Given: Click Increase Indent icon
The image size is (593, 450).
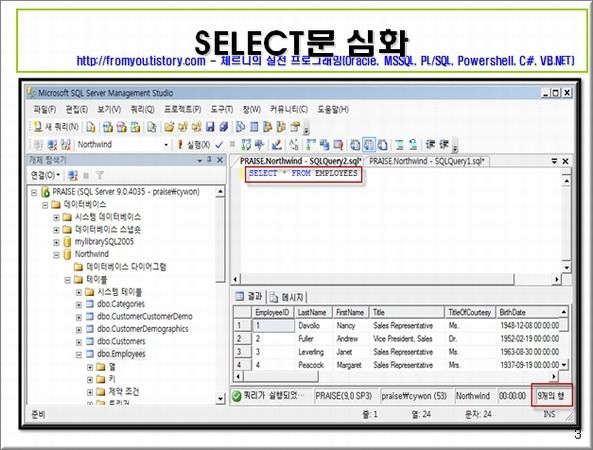Looking at the screenshot, I should point(444,144).
